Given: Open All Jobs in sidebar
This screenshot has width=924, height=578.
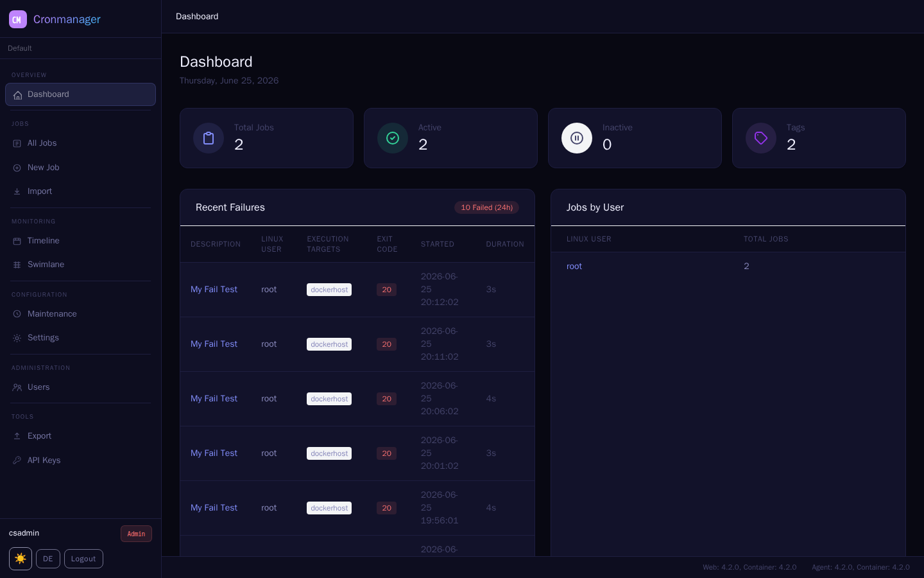Looking at the screenshot, I should click(80, 143).
